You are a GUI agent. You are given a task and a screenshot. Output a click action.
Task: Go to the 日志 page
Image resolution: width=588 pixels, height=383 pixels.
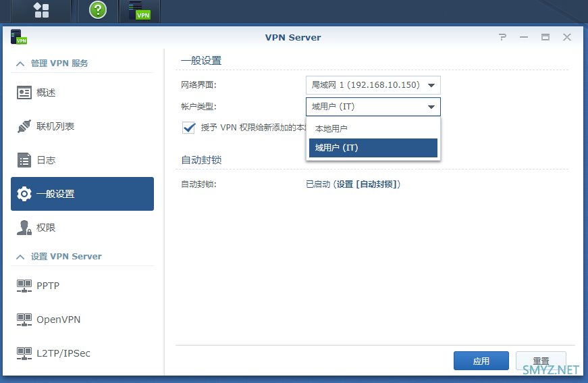pyautogui.click(x=82, y=160)
